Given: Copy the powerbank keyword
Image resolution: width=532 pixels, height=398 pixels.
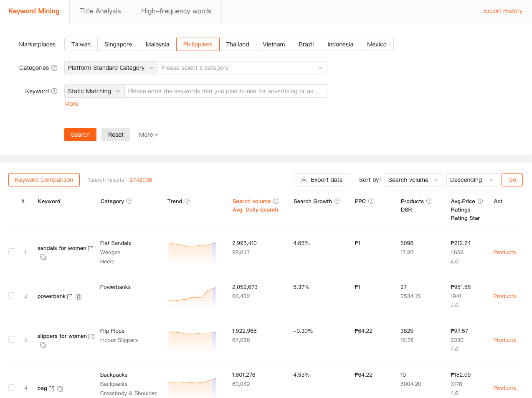Looking at the screenshot, I should (79, 297).
